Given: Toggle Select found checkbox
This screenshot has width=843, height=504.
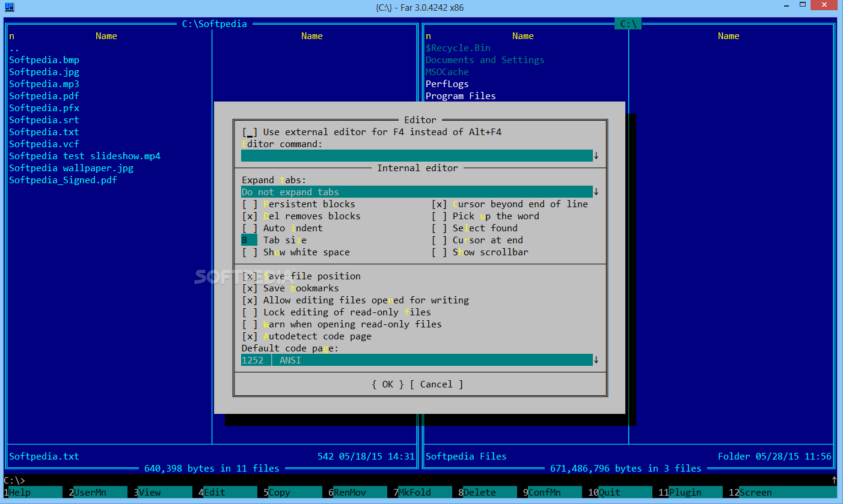Looking at the screenshot, I should click(x=440, y=228).
